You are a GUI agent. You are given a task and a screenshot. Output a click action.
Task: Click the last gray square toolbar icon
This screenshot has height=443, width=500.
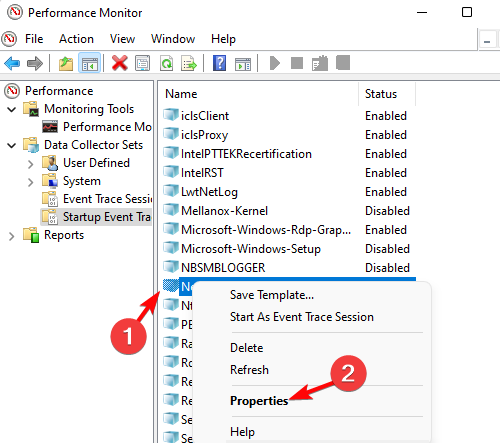click(x=343, y=63)
